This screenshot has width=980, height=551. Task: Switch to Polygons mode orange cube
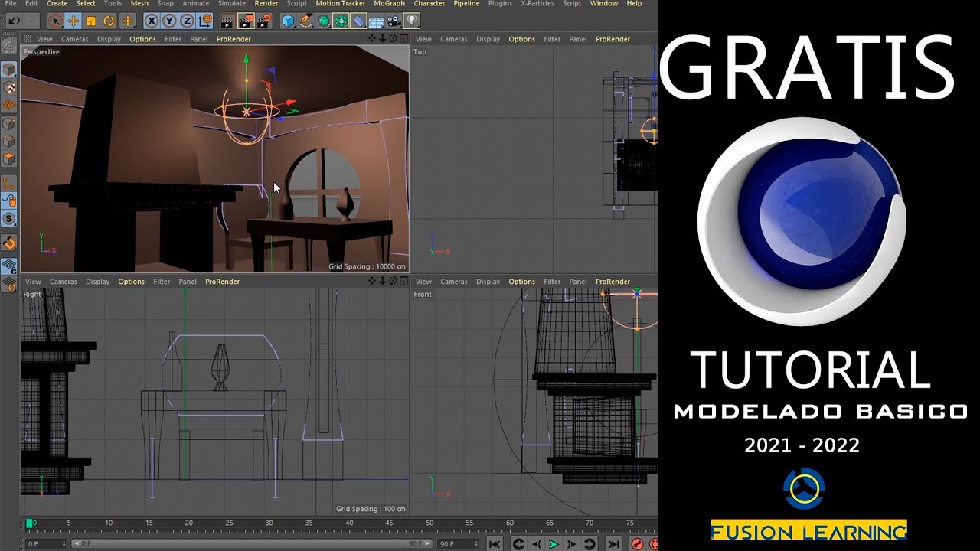coord(9,159)
